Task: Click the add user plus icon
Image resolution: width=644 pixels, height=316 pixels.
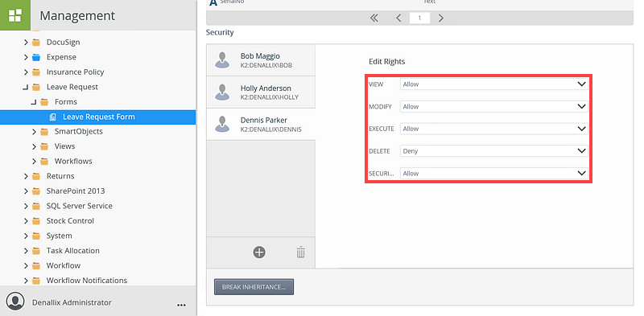Action: tap(259, 252)
